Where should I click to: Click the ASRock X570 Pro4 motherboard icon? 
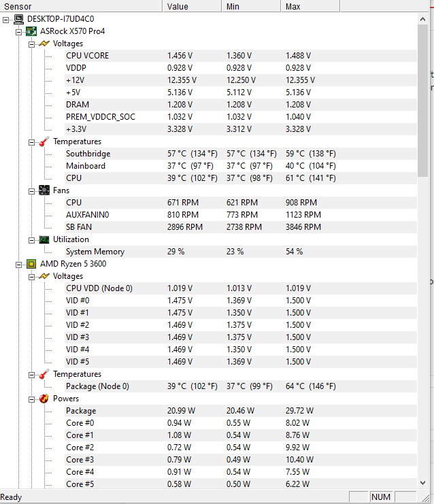(x=31, y=31)
